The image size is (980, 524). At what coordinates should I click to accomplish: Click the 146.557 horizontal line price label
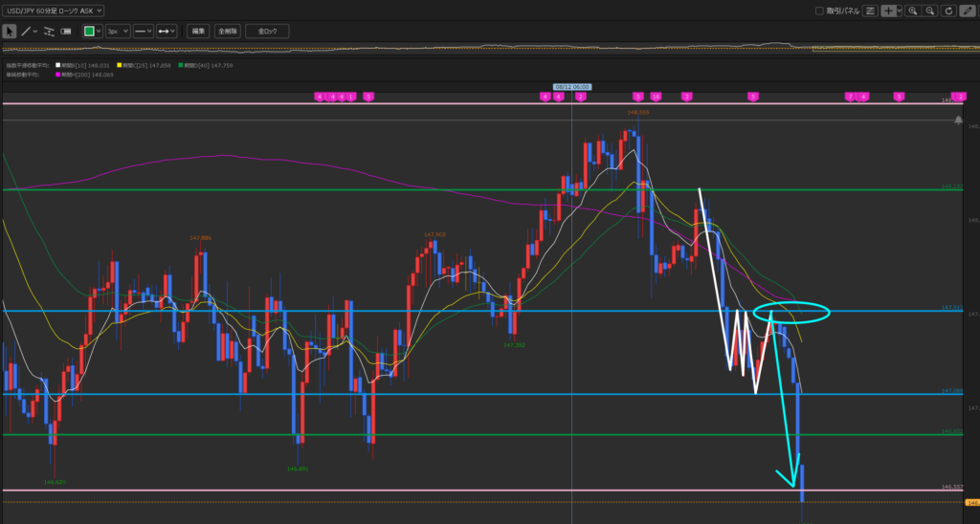pos(952,487)
